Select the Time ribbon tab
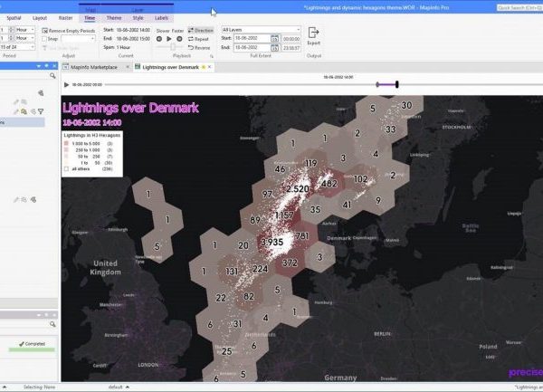 click(x=90, y=18)
